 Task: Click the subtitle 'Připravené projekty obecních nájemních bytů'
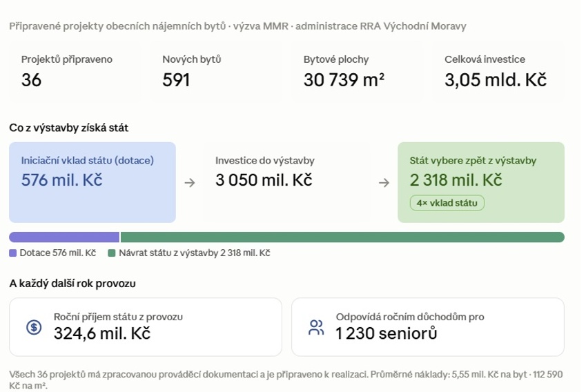pyautogui.click(x=118, y=26)
